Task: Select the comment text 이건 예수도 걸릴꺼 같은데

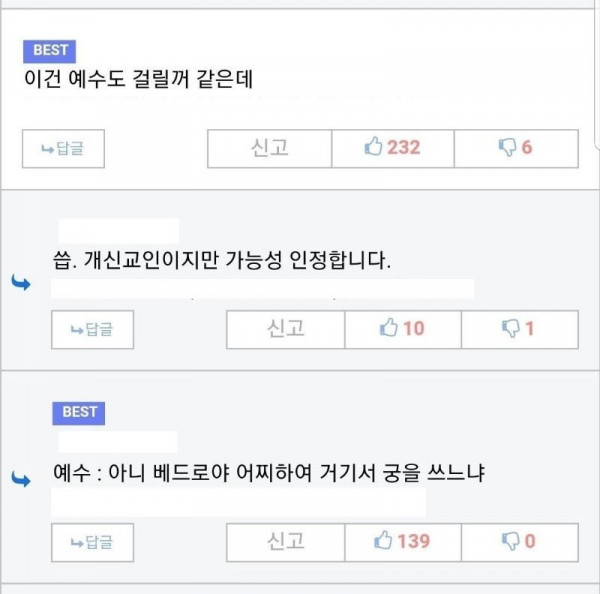Action: (x=138, y=79)
